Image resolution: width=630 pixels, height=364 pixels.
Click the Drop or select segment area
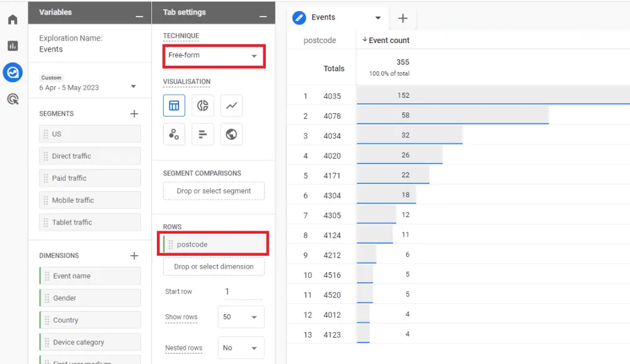[x=213, y=191]
